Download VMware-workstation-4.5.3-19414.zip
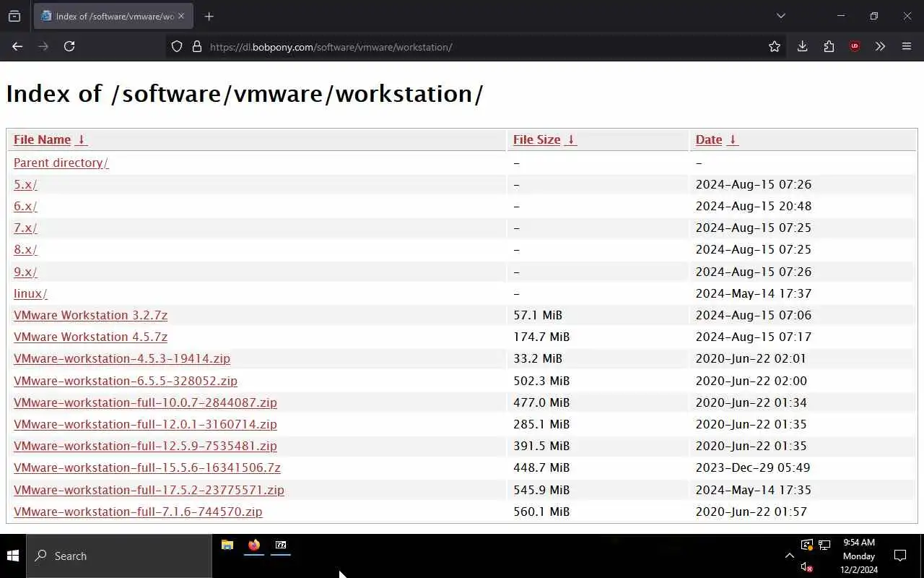The width and height of the screenshot is (924, 578). tap(122, 358)
